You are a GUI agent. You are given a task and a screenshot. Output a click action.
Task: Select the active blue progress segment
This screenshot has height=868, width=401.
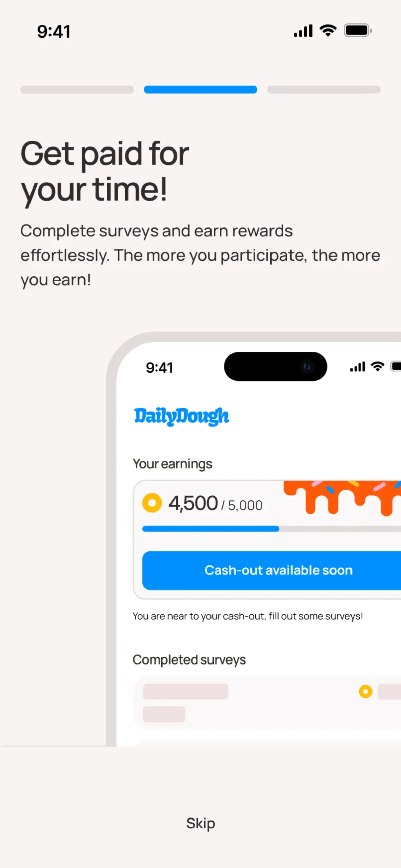coord(200,90)
